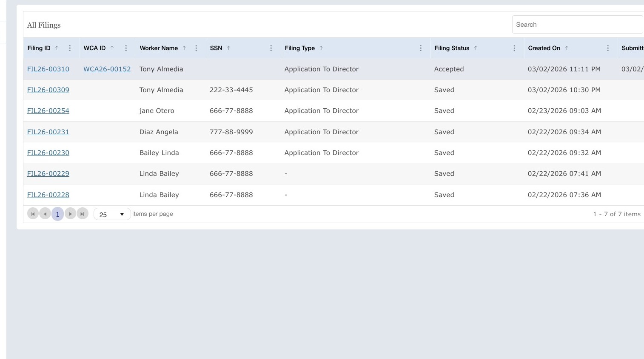Click Filing Type sort arrow
The height and width of the screenshot is (359, 644).
[x=321, y=48]
